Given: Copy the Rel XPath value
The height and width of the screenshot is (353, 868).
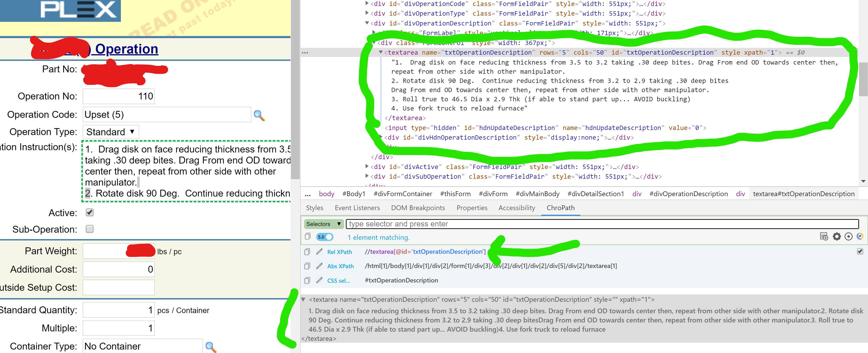Looking at the screenshot, I should click(x=307, y=252).
